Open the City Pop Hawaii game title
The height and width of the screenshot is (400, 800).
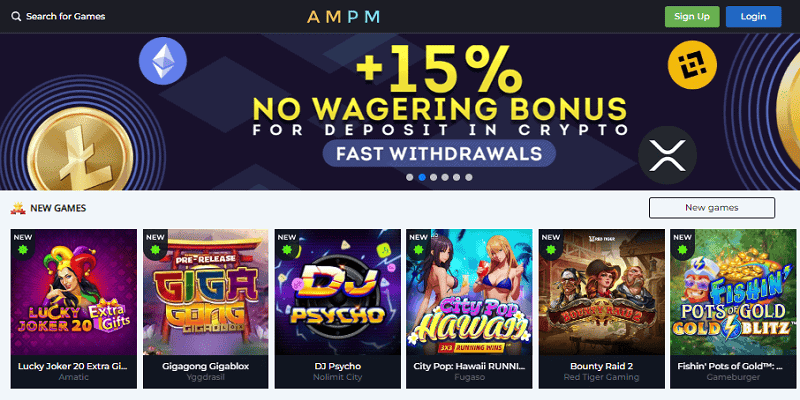pos(469,366)
